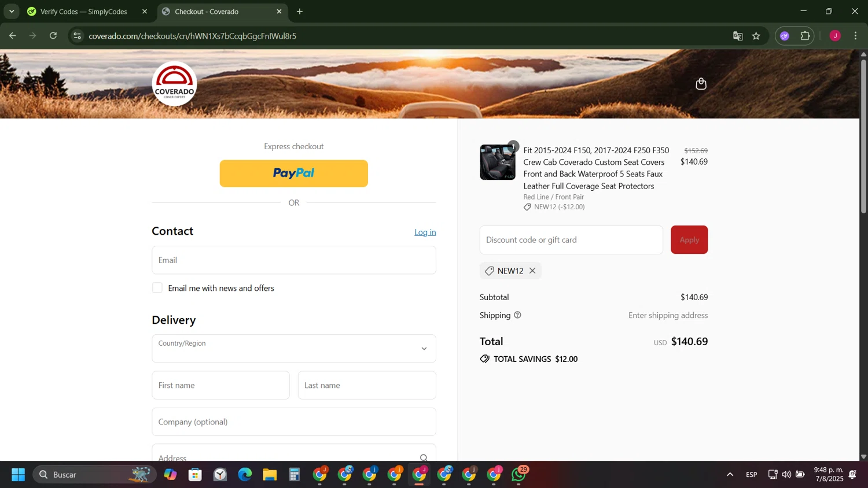
Task: Toggle Email me with news and offers
Action: (x=157, y=288)
